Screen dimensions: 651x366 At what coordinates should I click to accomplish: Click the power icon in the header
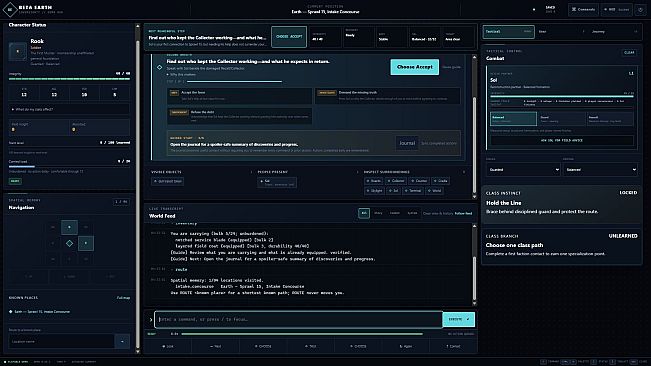pos(641,9)
